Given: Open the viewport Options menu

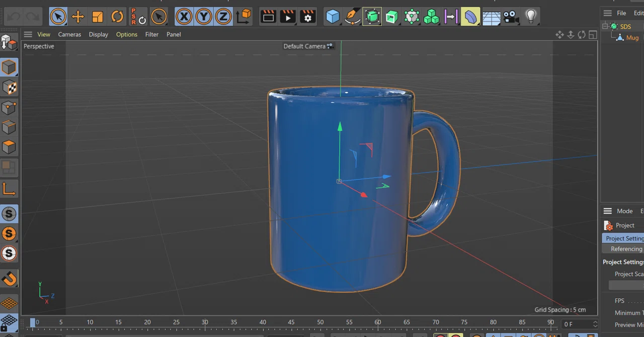Looking at the screenshot, I should click(127, 34).
